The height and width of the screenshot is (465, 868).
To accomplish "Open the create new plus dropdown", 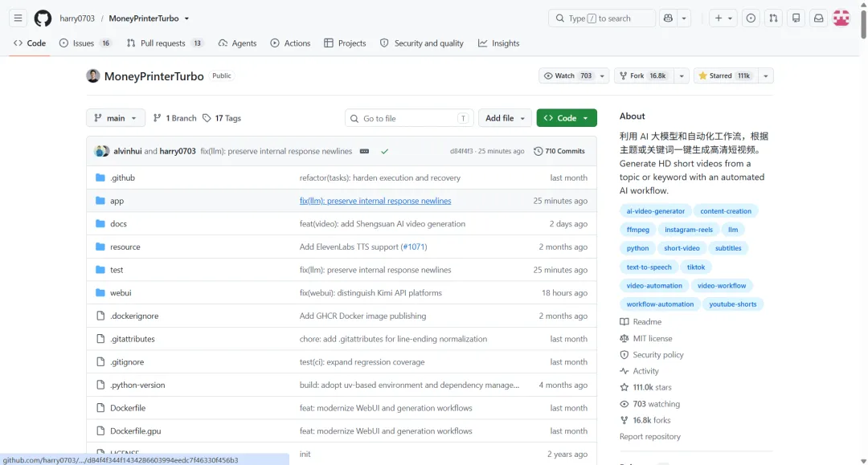I will click(723, 18).
